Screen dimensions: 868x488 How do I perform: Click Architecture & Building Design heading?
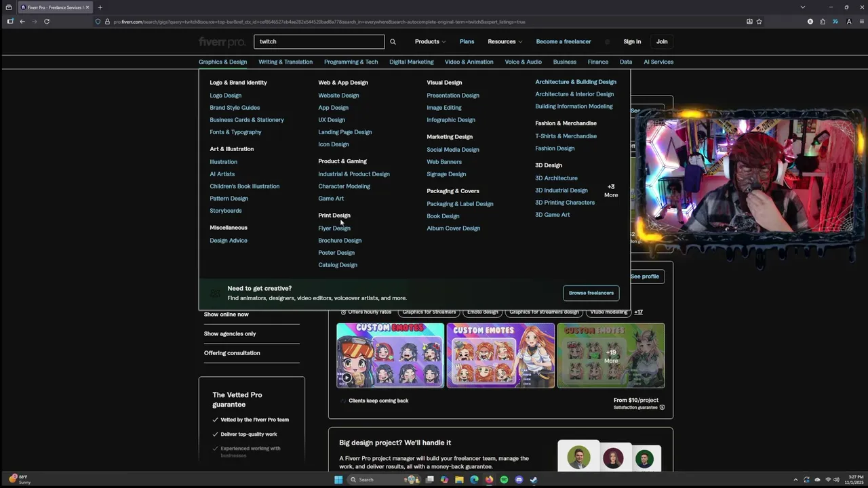point(576,82)
